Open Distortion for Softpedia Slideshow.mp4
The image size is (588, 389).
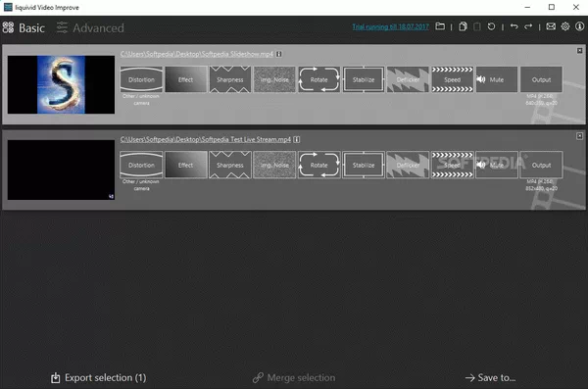(141, 79)
